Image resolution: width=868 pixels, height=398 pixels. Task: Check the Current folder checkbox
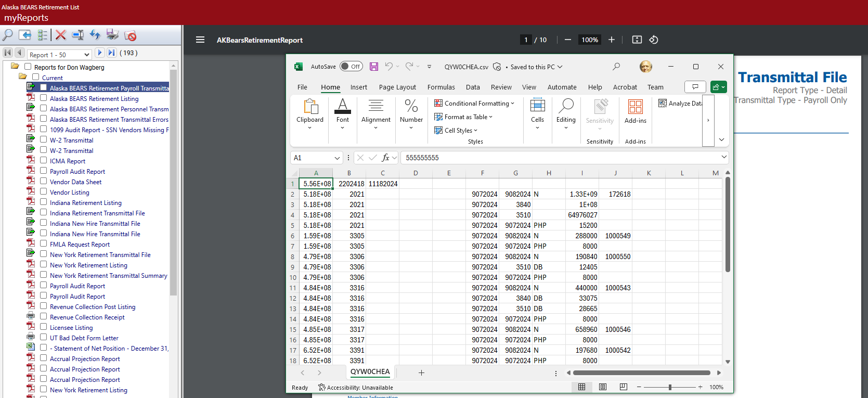(36, 77)
